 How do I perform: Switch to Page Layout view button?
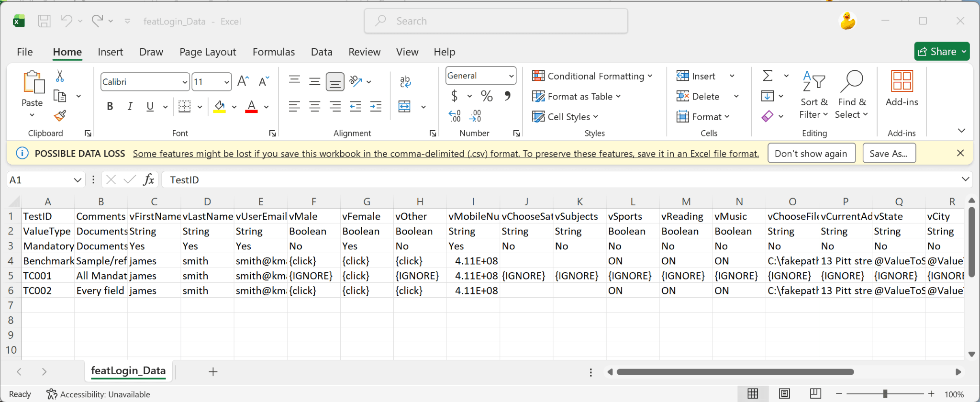784,394
